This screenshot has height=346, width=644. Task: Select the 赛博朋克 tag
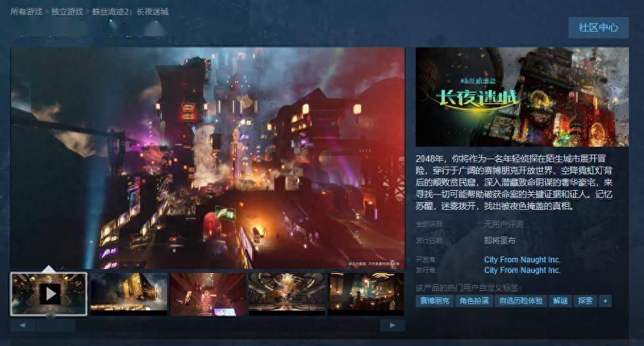(434, 301)
